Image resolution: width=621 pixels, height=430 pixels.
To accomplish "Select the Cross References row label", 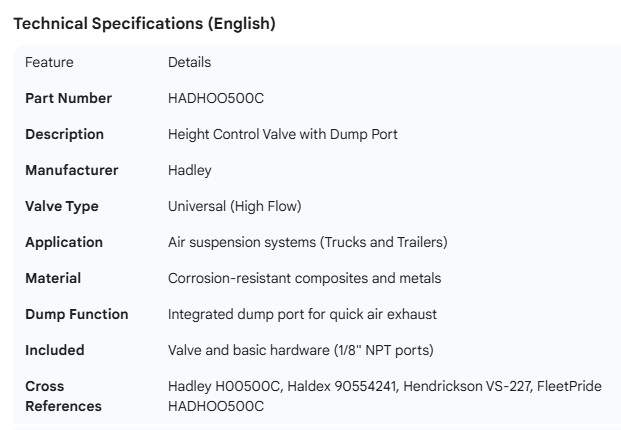I will (63, 396).
